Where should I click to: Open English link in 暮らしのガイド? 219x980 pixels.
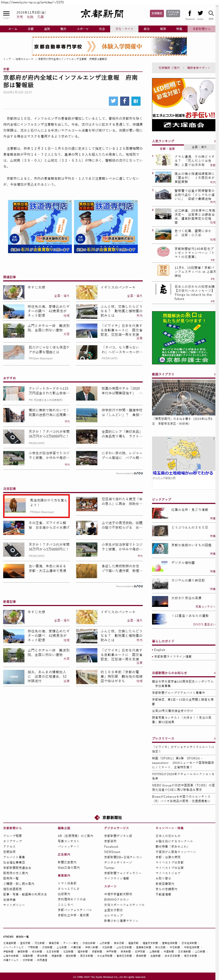tap(160, 650)
